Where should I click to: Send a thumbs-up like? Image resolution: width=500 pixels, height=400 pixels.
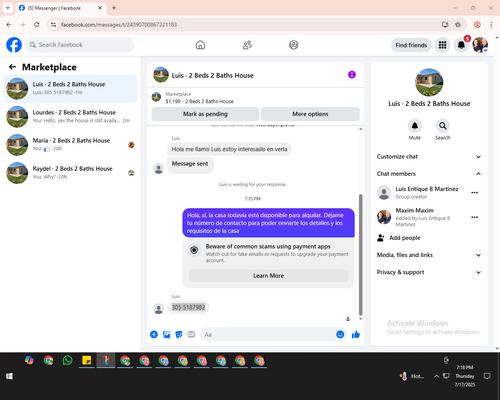356,334
